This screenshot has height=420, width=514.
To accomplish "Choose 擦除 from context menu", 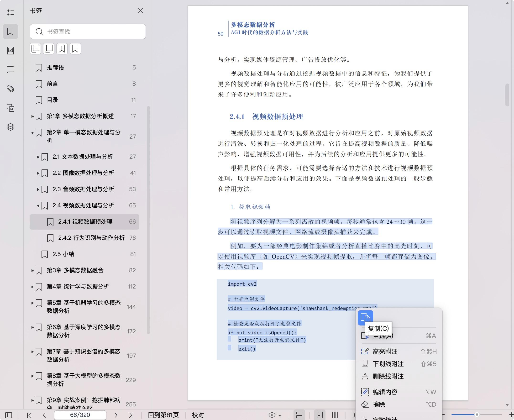I will [399, 404].
